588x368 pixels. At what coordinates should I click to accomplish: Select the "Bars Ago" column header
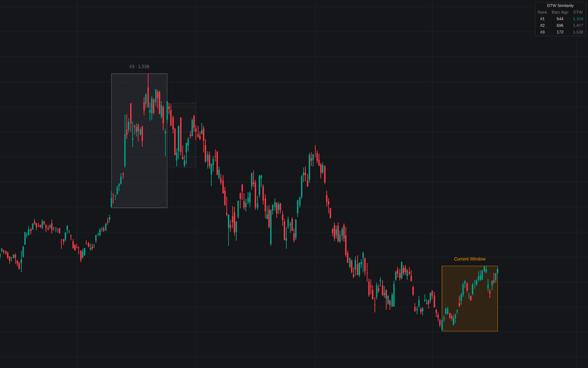[x=560, y=12]
